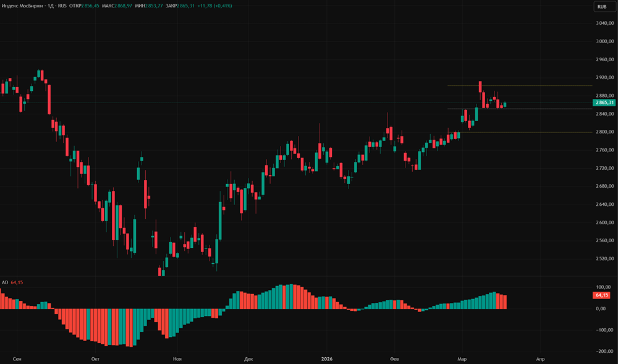The width and height of the screenshot is (618, 364).
Task: Click the 2 960,00 price axis label
Action: pos(604,59)
